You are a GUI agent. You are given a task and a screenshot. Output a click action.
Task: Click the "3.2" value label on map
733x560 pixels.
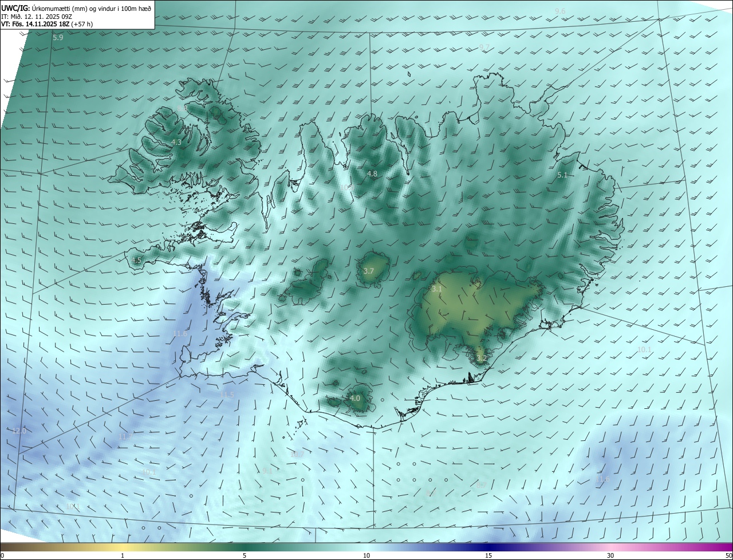(x=482, y=358)
